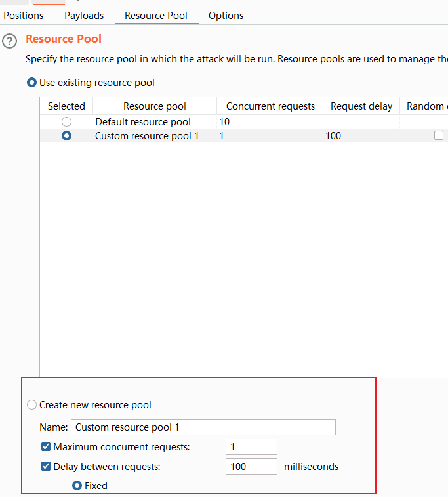Toggle Maximum concurrent requests checkbox
Screen dimensions: 448x497
[x=46, y=447]
